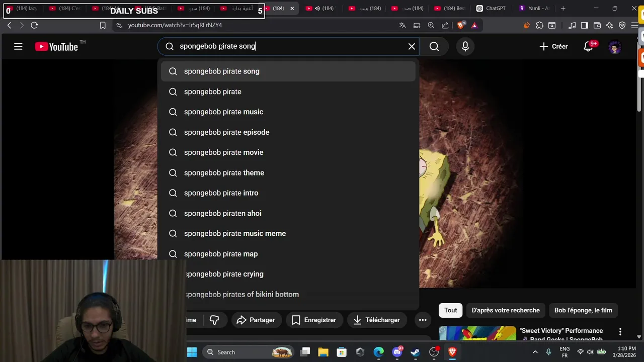Viewport: 644px width, 362px height.
Task: Show hidden system tray icons
Action: 535,352
